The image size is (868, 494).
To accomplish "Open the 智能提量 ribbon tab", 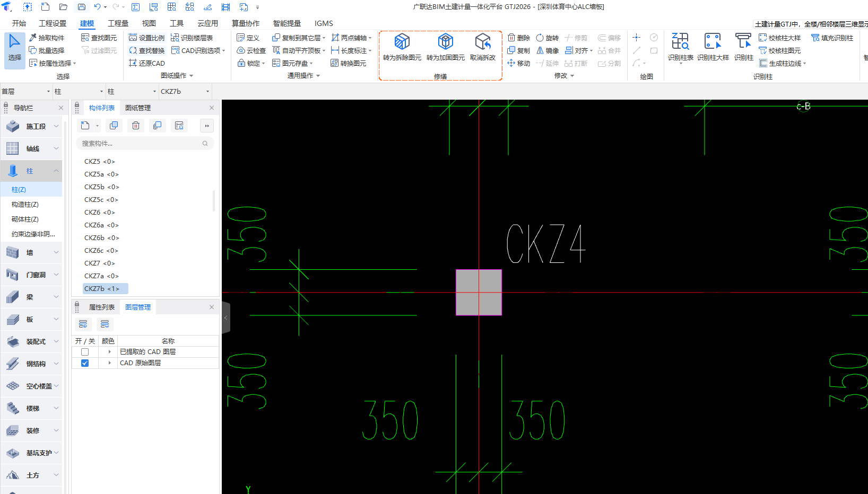I will pyautogui.click(x=287, y=23).
